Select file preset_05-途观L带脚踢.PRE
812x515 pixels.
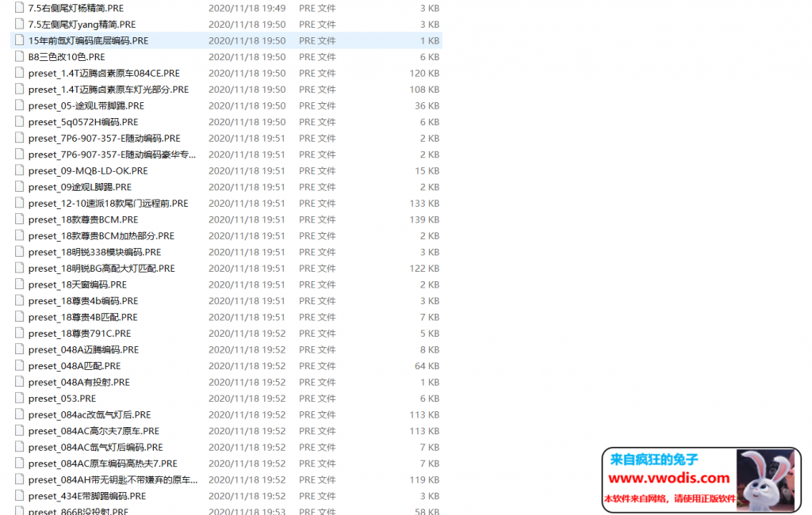coord(86,105)
